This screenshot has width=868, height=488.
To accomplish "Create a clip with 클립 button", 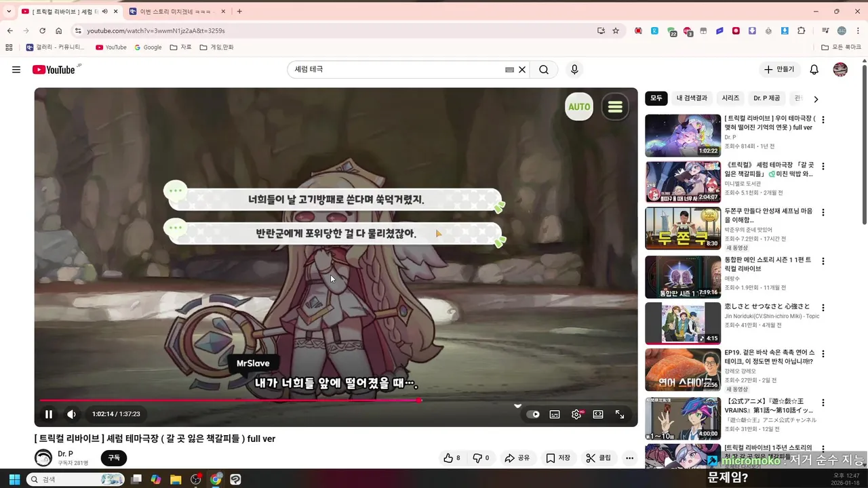I will click(598, 458).
